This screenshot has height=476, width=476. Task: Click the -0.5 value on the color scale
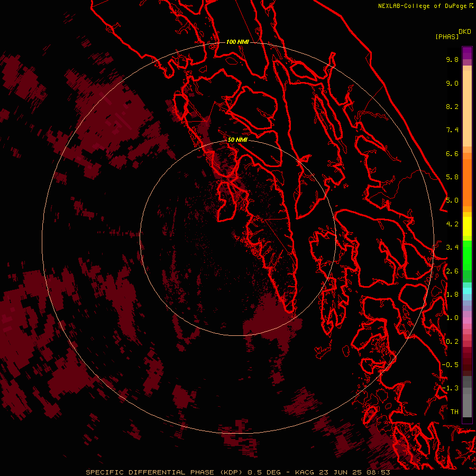coord(450,365)
